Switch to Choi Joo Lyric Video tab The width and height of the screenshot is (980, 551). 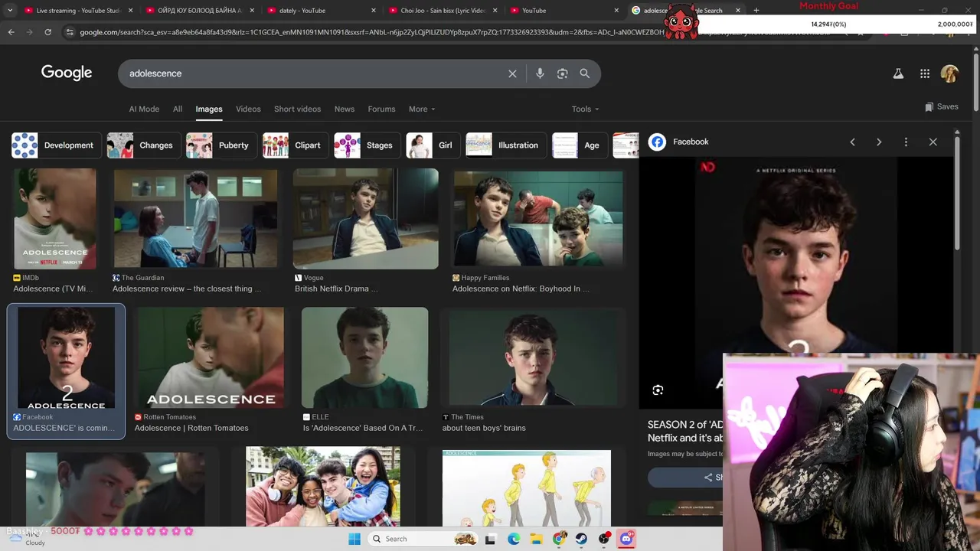[443, 11]
